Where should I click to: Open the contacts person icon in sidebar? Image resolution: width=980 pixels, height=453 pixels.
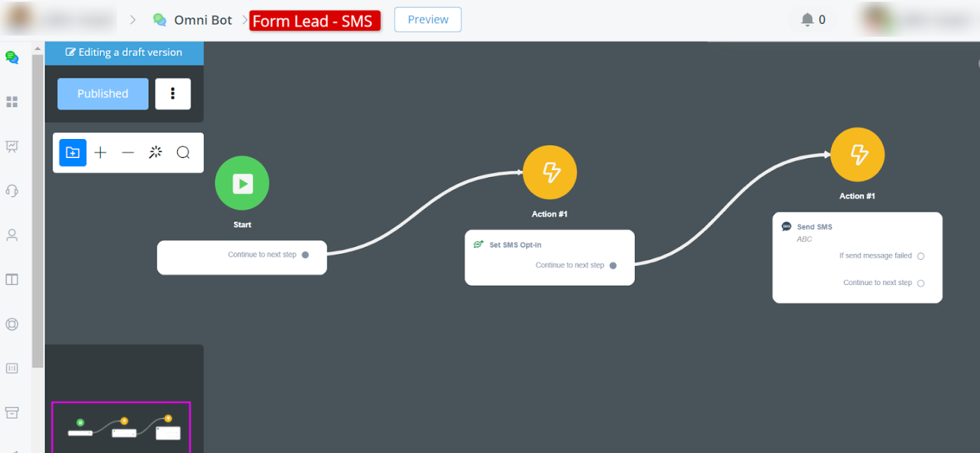click(x=12, y=235)
